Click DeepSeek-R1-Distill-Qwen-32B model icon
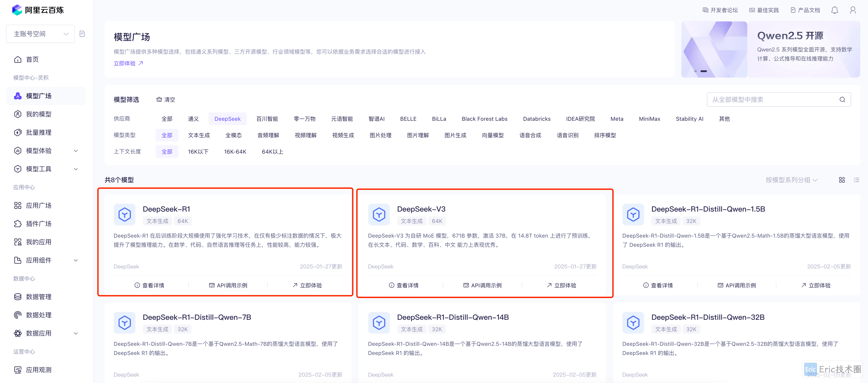The width and height of the screenshot is (868, 383). pos(633,323)
